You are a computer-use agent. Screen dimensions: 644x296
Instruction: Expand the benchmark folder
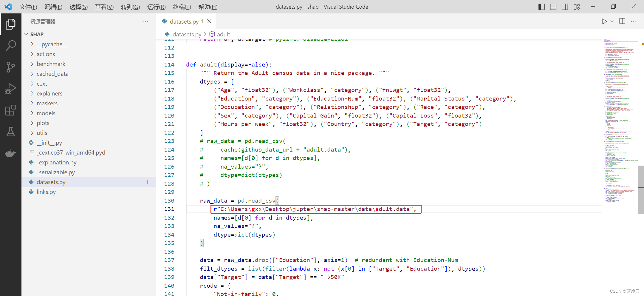coord(89,64)
